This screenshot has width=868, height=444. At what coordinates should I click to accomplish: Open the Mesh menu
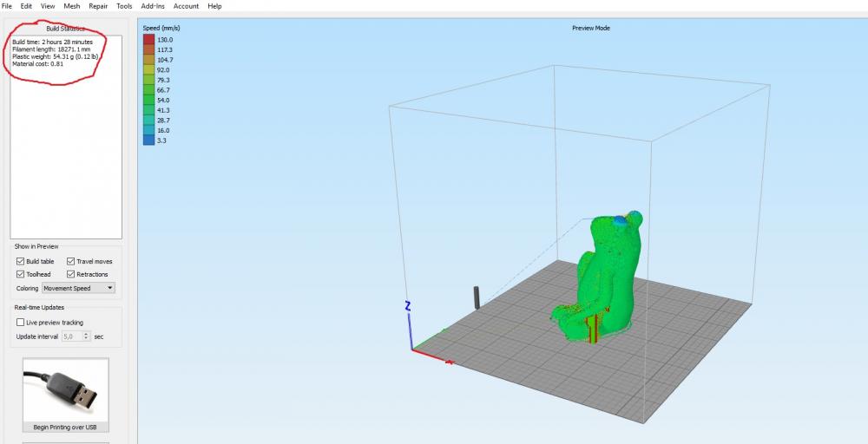pyautogui.click(x=71, y=6)
